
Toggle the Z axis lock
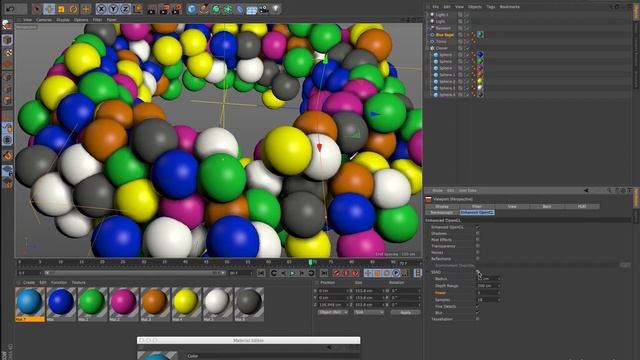pos(126,9)
